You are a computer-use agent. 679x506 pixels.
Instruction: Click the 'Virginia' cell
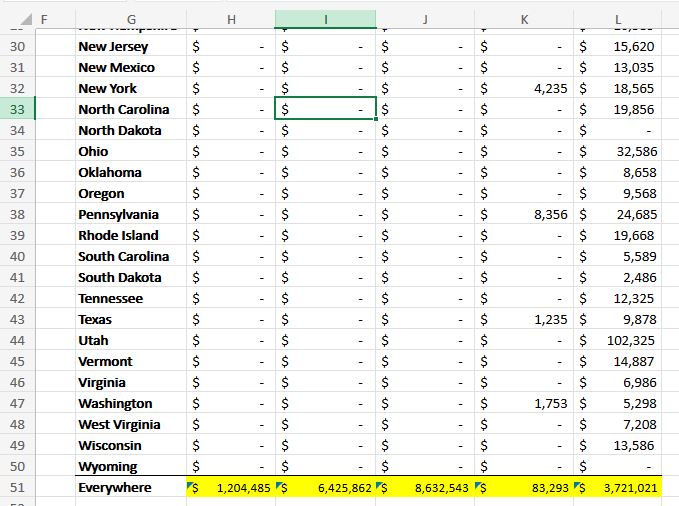[x=131, y=383]
